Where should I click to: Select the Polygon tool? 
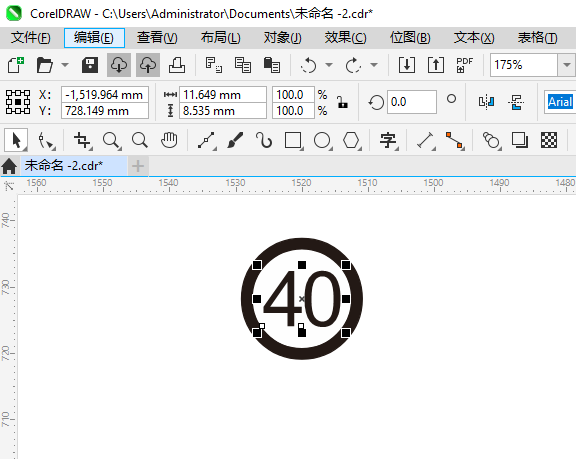click(352, 140)
